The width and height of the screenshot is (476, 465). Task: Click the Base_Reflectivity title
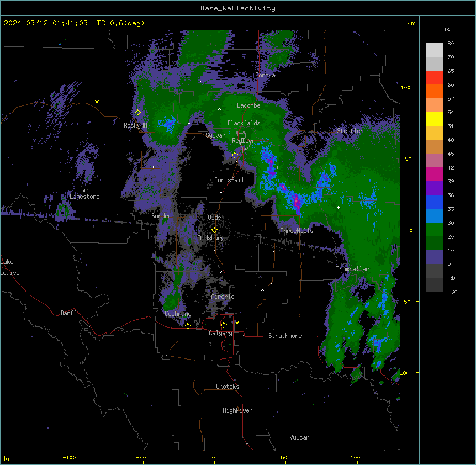pos(238,8)
